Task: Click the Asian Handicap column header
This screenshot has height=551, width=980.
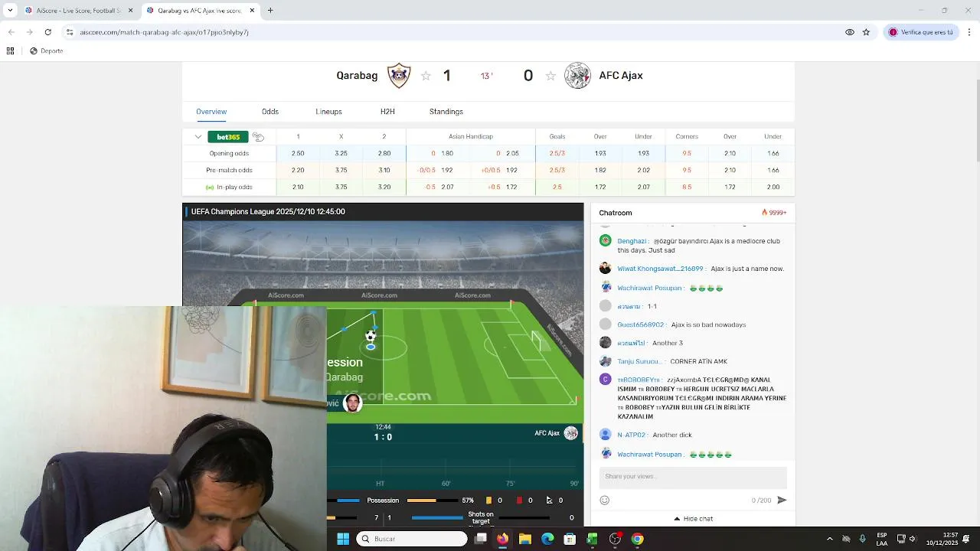Action: (x=471, y=136)
